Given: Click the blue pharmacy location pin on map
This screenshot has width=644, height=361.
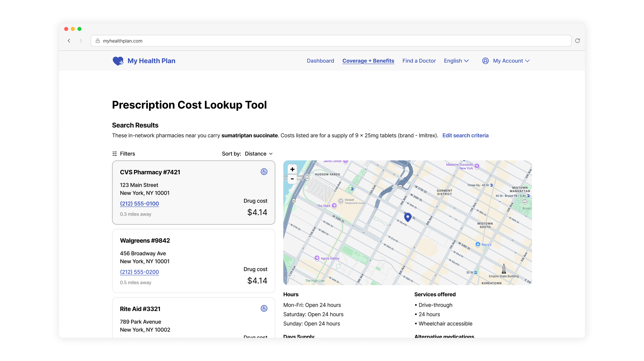Looking at the screenshot, I should point(408,217).
